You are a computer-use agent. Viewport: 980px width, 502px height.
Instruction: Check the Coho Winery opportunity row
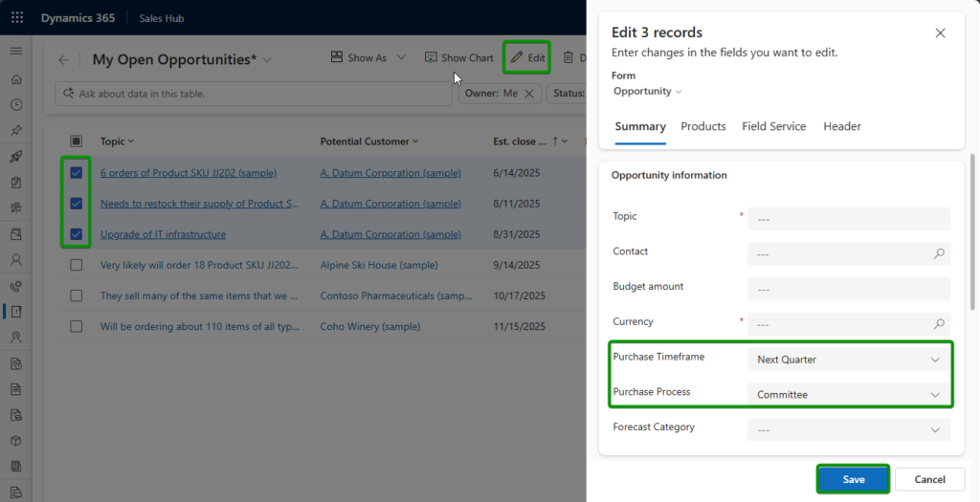pyautogui.click(x=77, y=326)
